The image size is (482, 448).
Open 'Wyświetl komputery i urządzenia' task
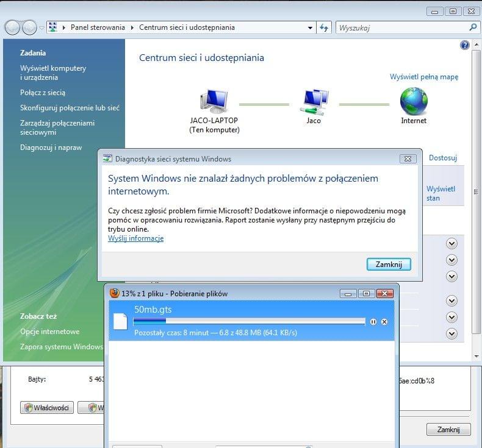click(53, 73)
